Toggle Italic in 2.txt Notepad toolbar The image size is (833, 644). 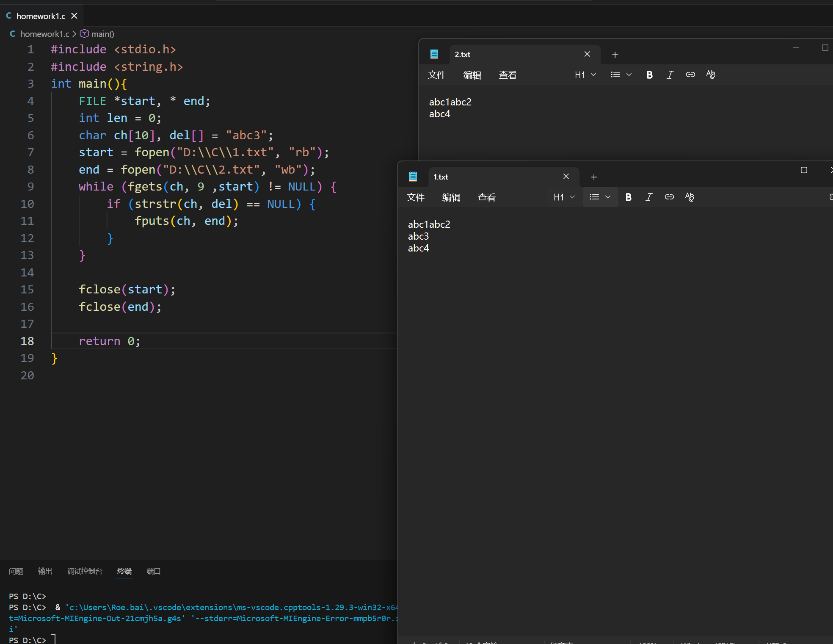[x=670, y=75]
